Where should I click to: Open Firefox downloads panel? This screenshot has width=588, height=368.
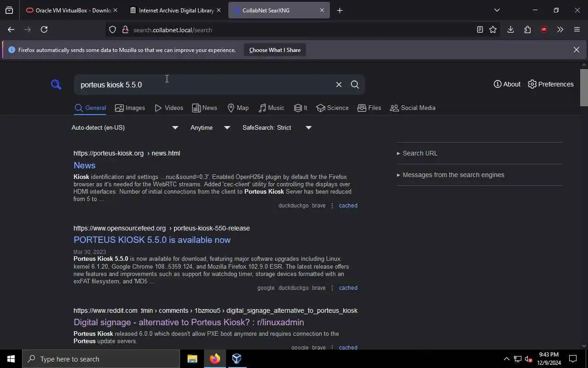tap(510, 29)
